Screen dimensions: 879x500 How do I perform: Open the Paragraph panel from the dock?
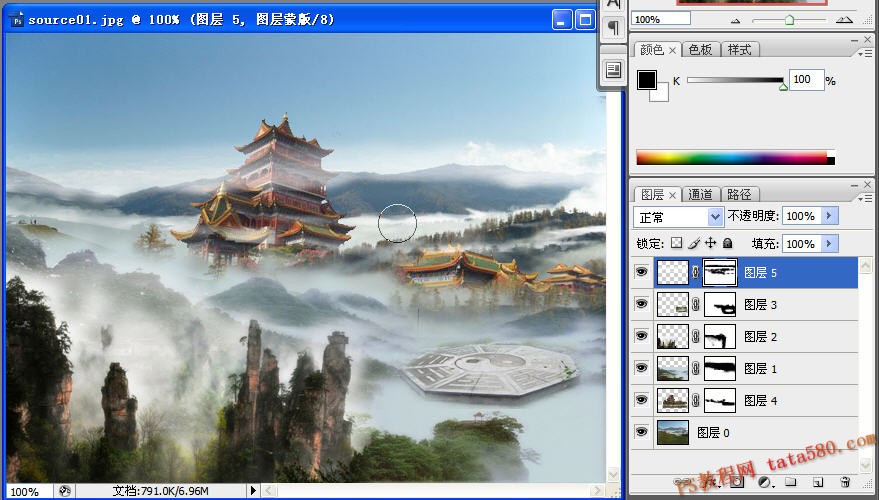614,27
